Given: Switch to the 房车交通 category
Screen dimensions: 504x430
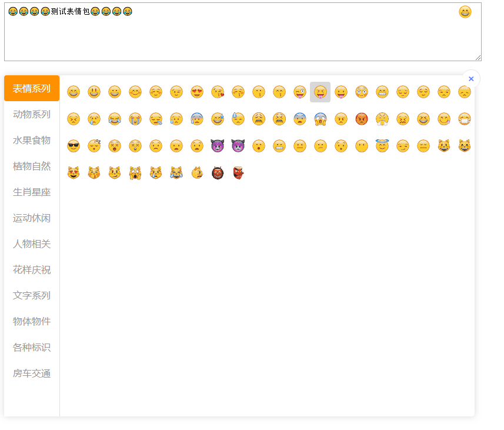Looking at the screenshot, I should coord(31,373).
